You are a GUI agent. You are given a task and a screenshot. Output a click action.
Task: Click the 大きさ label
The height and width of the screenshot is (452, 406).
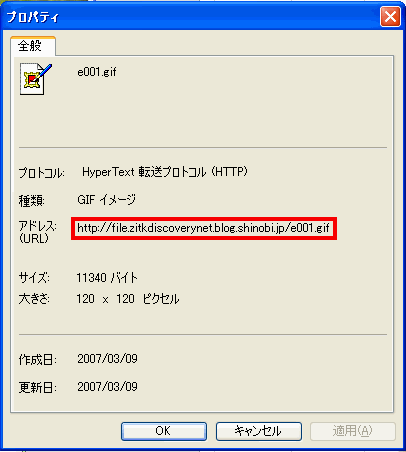[34, 299]
